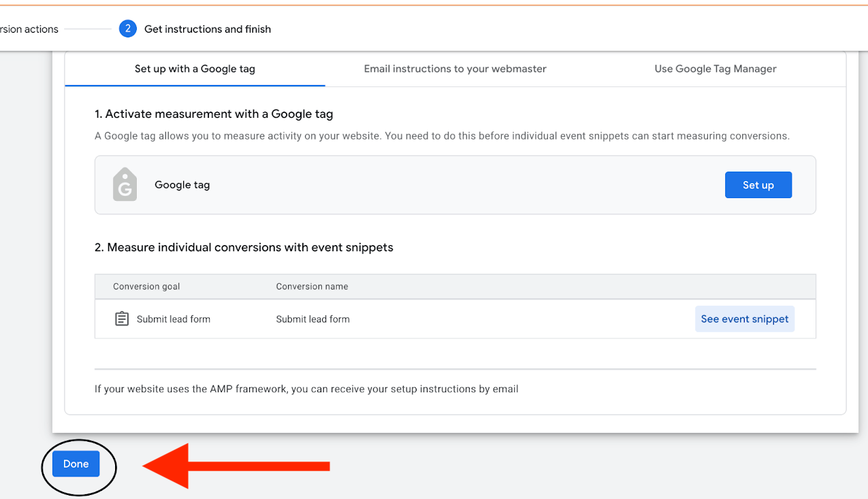
Task: Click the Get instructions and finish step label
Action: point(208,29)
